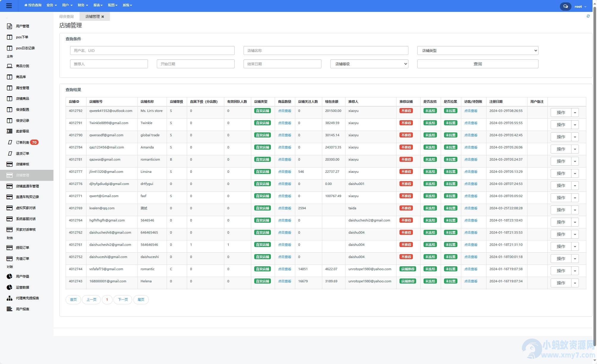
Task: Open 用户存量 pie chart item
Action: [x=23, y=276]
